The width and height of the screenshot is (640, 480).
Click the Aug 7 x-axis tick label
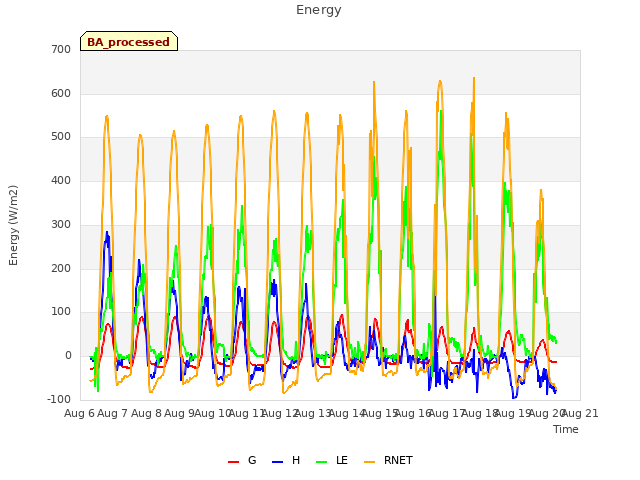(113, 413)
